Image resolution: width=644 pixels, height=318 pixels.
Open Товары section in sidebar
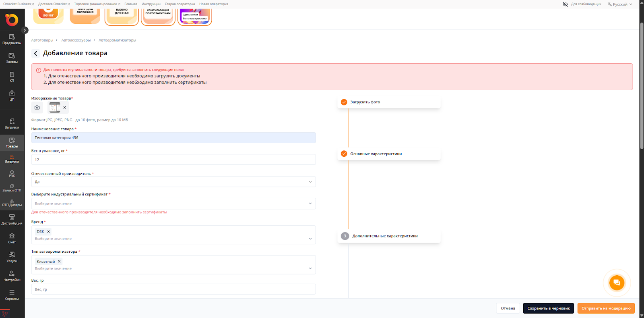coord(12,142)
